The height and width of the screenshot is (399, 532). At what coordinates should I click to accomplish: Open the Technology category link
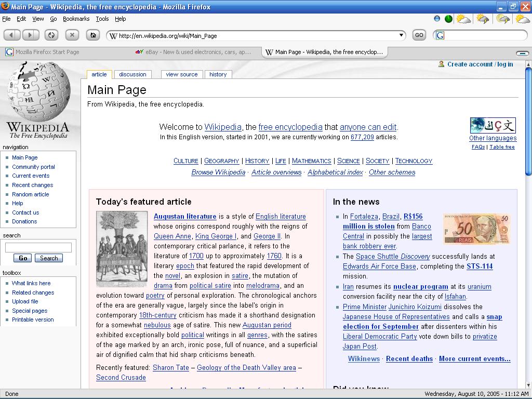point(414,161)
